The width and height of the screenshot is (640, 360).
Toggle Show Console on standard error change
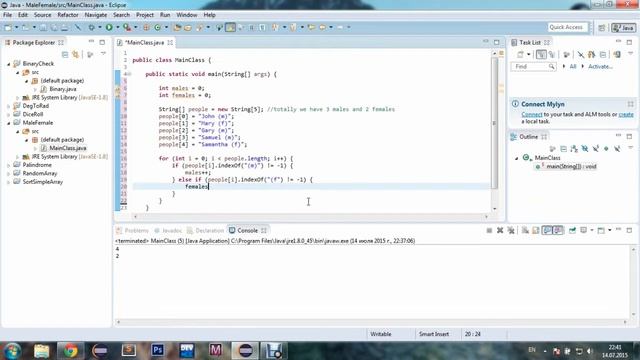coord(558,231)
